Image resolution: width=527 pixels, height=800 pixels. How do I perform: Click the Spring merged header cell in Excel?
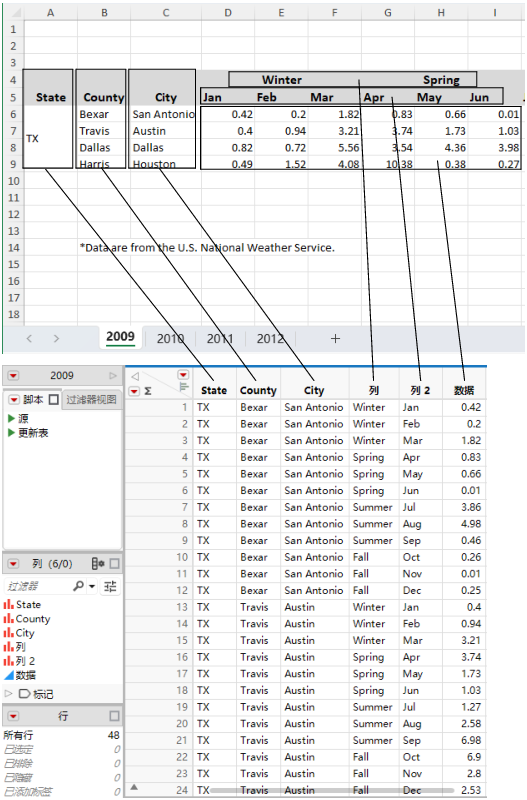click(x=441, y=80)
